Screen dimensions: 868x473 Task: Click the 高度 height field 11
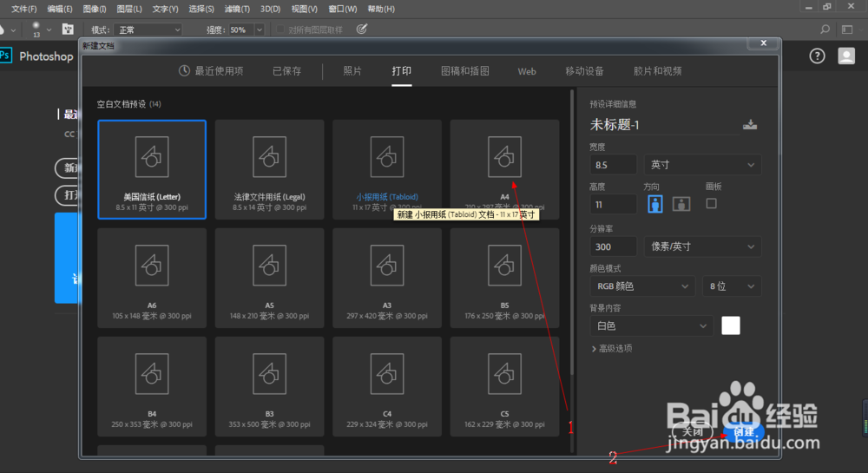coord(613,205)
